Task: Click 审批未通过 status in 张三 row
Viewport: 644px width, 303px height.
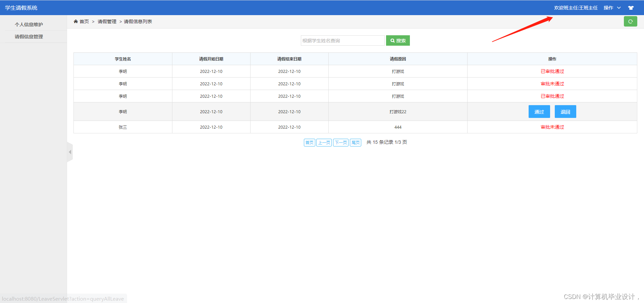Action: (x=552, y=127)
